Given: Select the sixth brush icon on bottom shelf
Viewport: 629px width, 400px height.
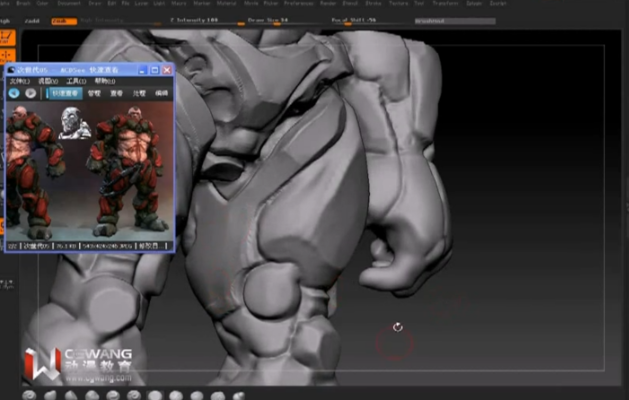Looking at the screenshot, I should click(x=134, y=395).
